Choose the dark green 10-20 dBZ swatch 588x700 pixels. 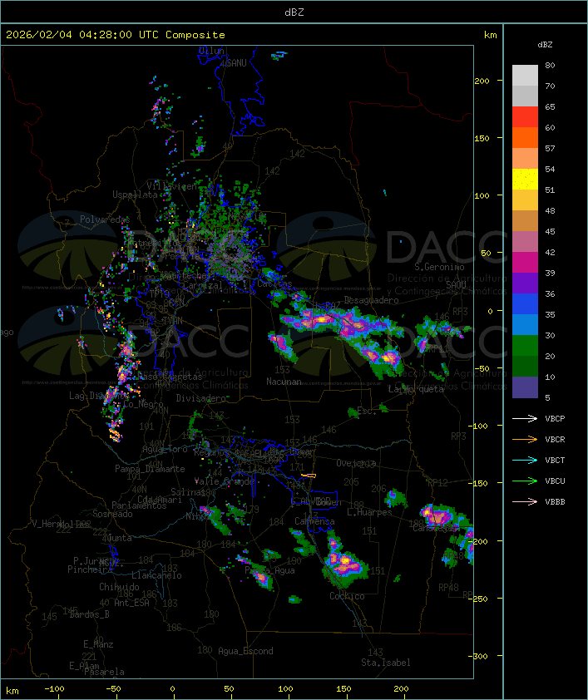tap(525, 366)
